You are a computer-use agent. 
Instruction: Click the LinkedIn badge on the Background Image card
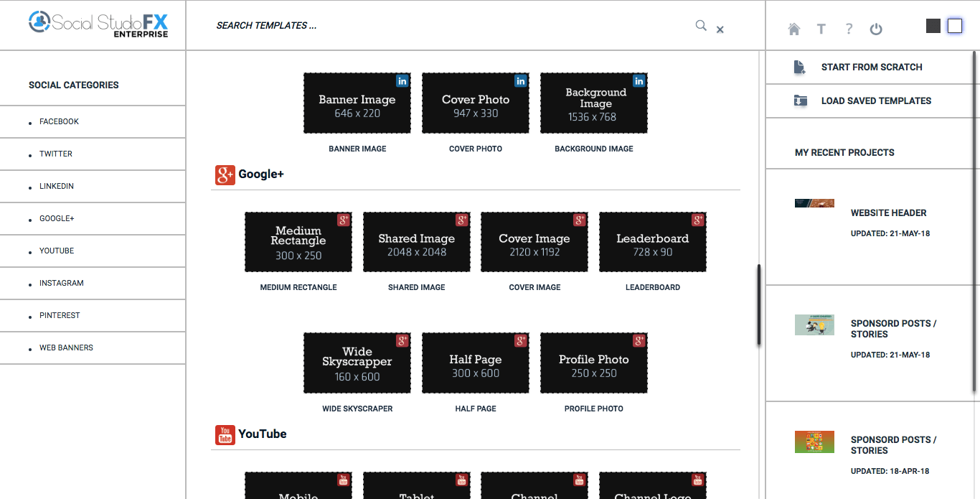pos(639,81)
